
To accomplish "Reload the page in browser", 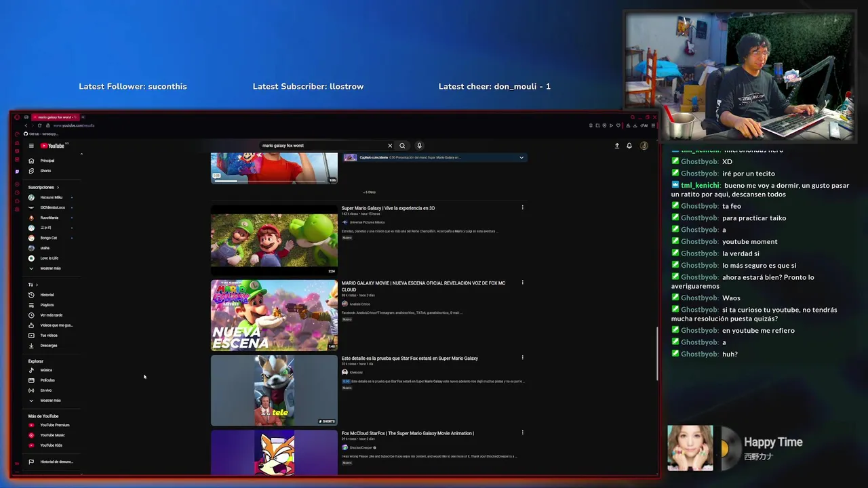I will click(39, 125).
